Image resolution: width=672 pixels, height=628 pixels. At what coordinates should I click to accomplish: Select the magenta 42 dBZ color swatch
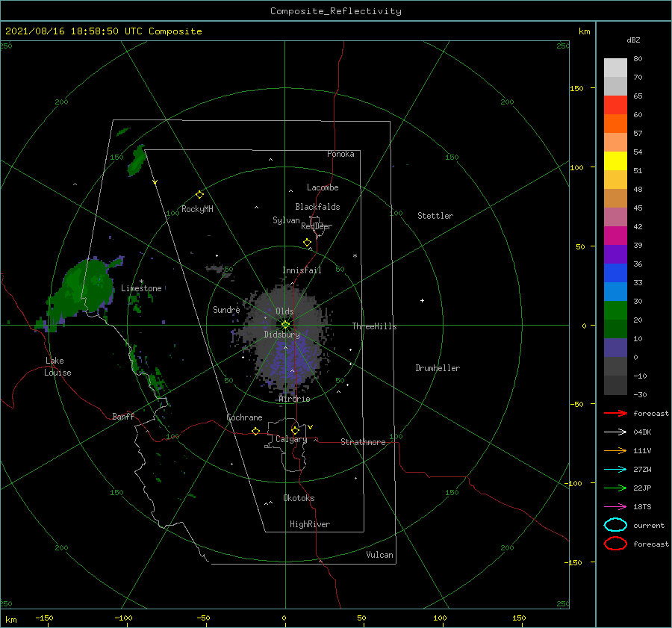615,235
